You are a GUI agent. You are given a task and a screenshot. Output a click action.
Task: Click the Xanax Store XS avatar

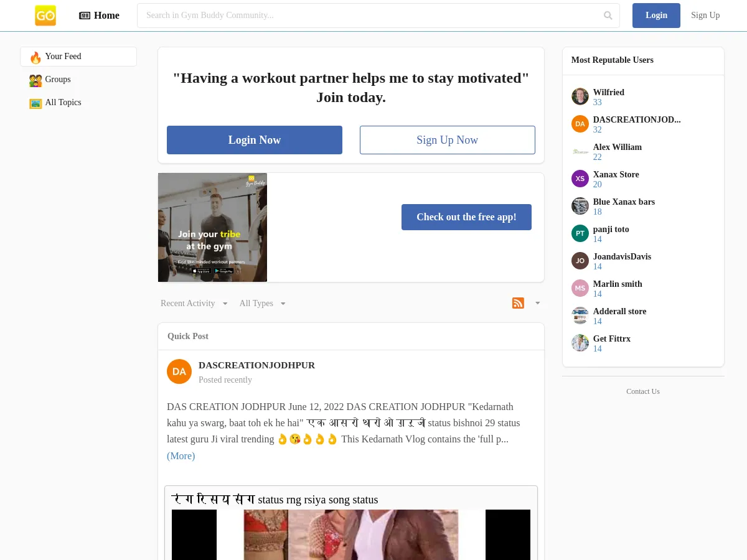580,179
